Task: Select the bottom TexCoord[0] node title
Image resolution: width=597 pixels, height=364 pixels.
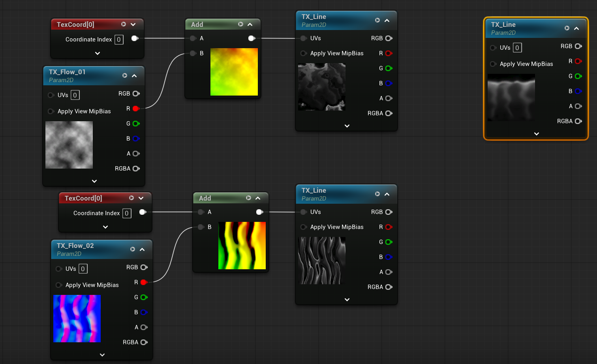Action: click(x=83, y=198)
